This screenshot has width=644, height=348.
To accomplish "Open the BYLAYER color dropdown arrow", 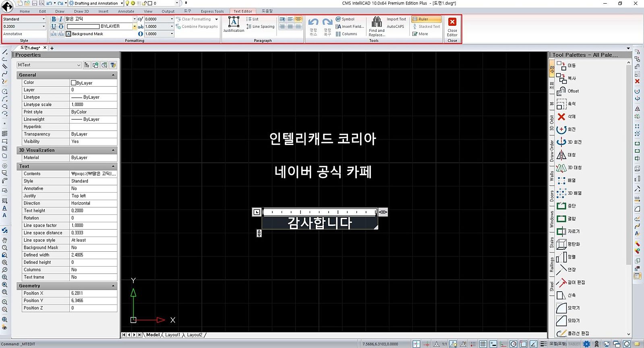I will click(135, 27).
